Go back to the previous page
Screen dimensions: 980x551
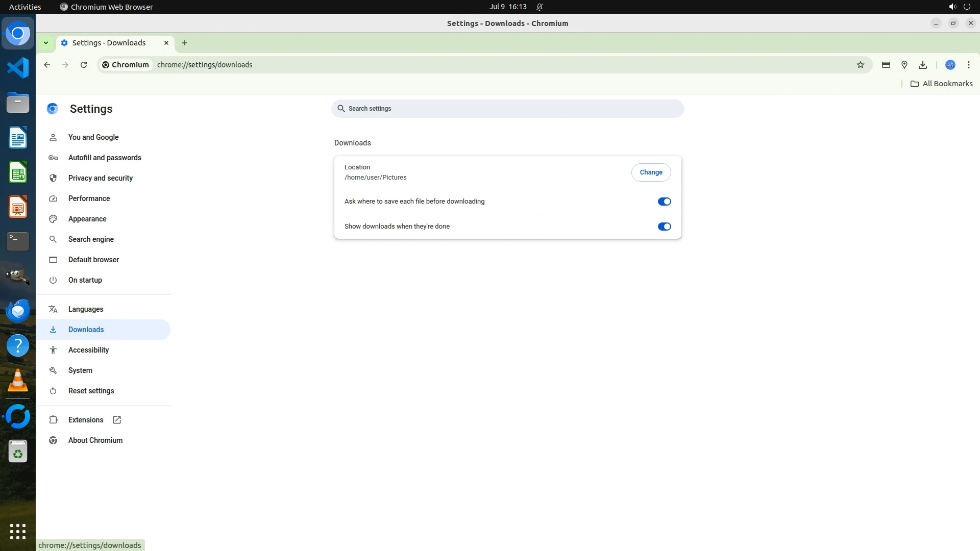point(47,65)
